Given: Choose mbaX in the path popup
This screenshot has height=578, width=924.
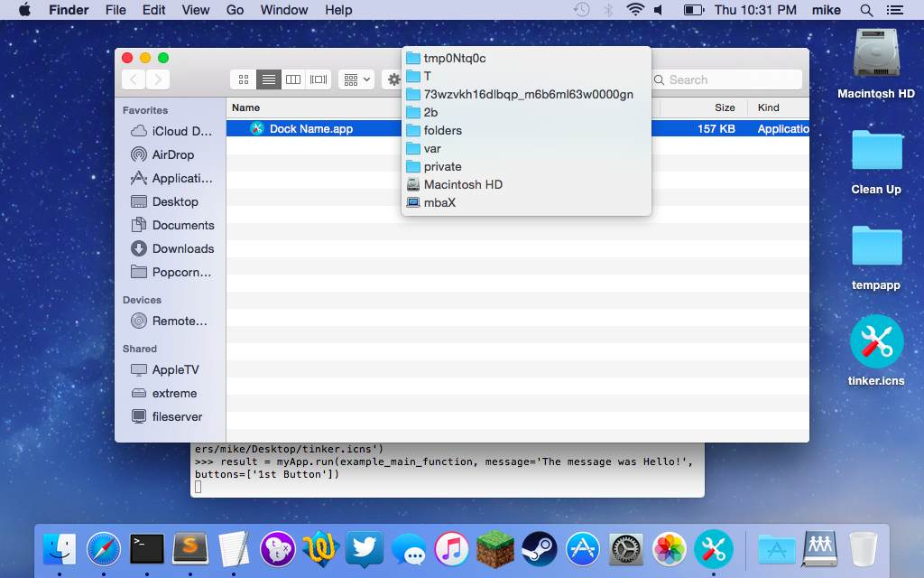Looking at the screenshot, I should [x=526, y=203].
